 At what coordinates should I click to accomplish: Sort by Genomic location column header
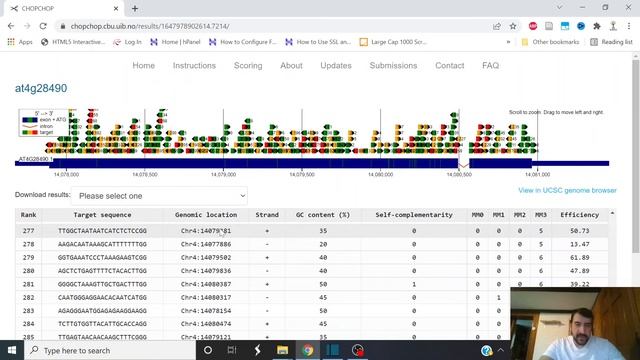click(206, 215)
